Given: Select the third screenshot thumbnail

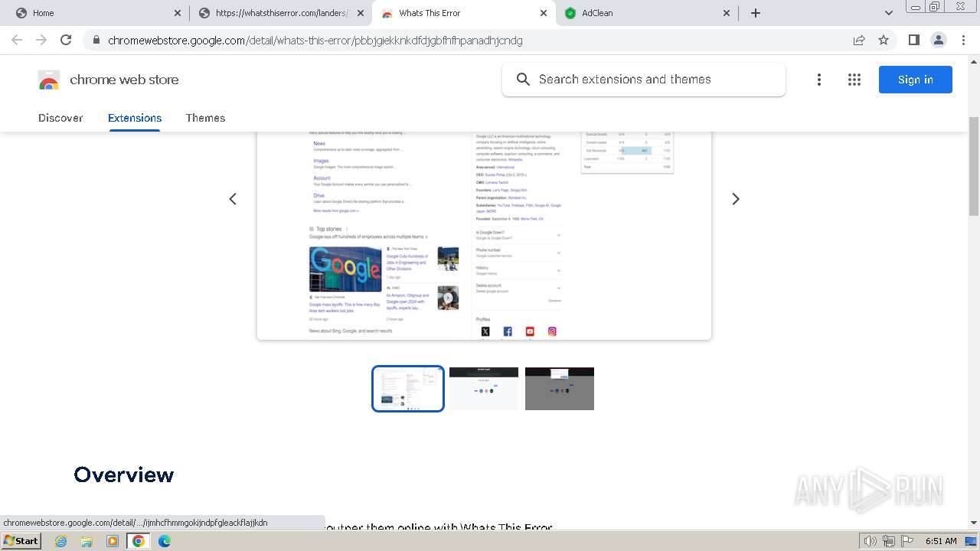Looking at the screenshot, I should point(560,389).
